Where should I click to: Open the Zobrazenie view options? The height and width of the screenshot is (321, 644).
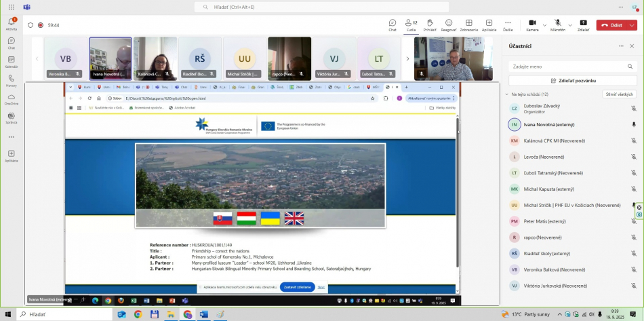pos(468,25)
